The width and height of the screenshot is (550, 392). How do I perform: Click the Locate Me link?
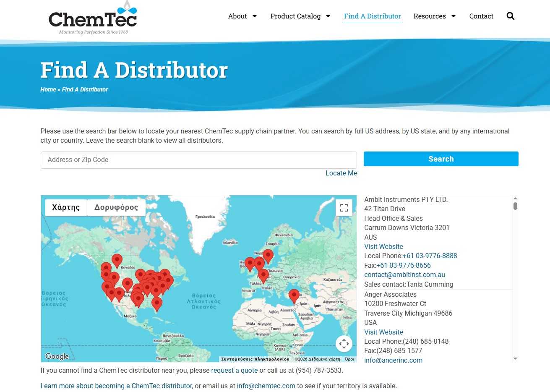(341, 173)
